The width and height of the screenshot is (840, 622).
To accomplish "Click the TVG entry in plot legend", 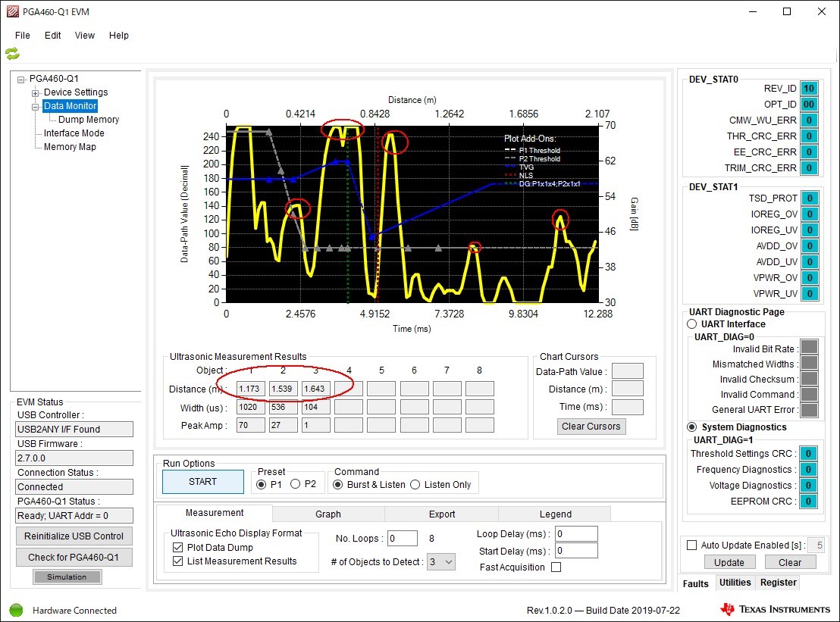I will [526, 167].
